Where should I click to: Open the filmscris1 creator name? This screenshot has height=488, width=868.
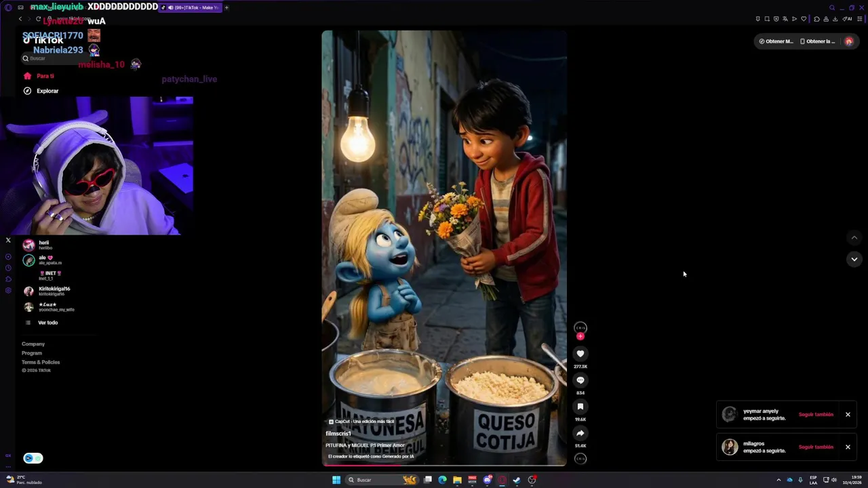(x=338, y=434)
